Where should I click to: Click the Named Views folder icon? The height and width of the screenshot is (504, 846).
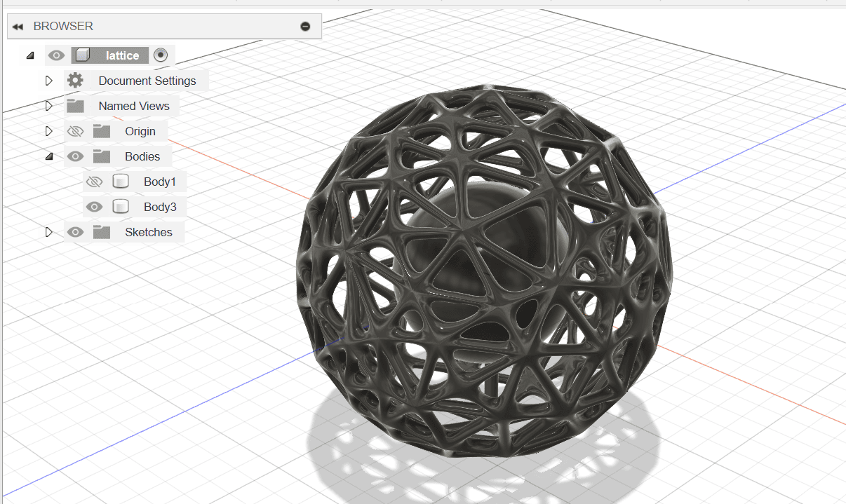tap(75, 106)
